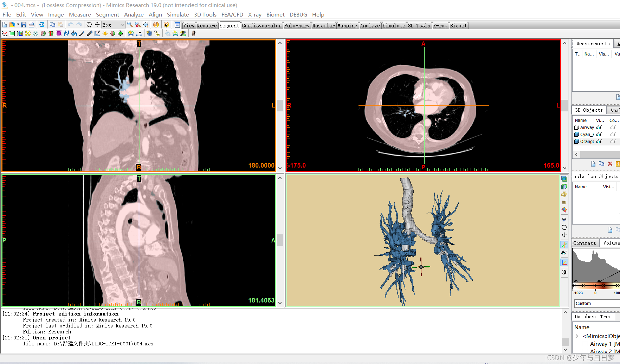Toggle visibility glasses for Orange object

tap(599, 141)
